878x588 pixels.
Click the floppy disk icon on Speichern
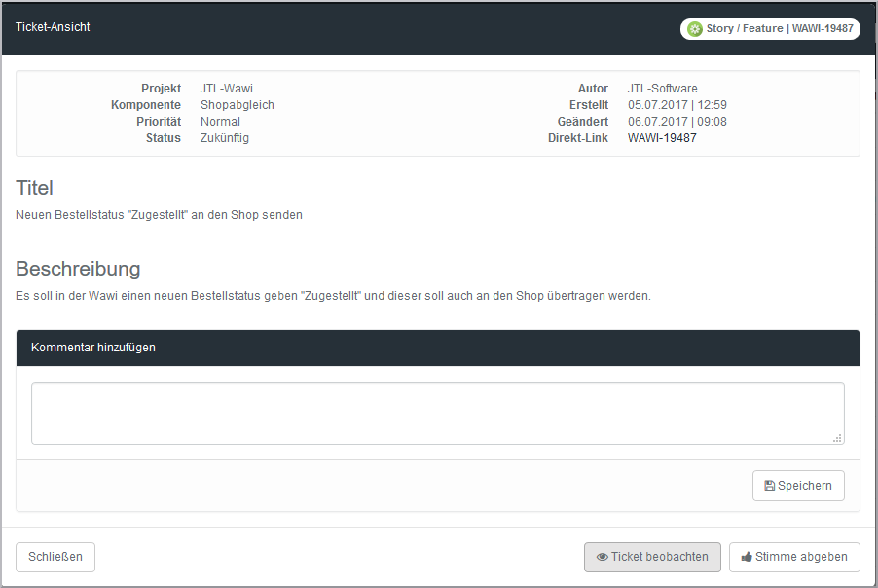coord(769,486)
